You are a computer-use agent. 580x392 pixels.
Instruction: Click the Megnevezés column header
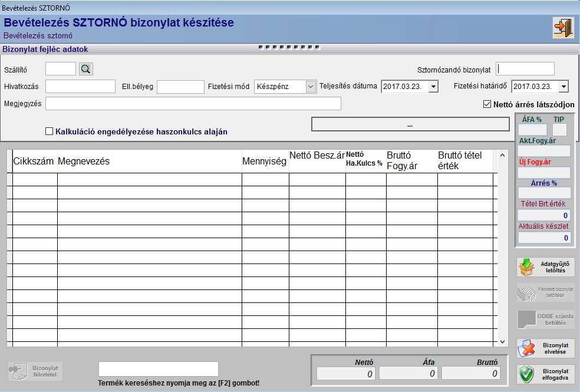[x=150, y=162]
